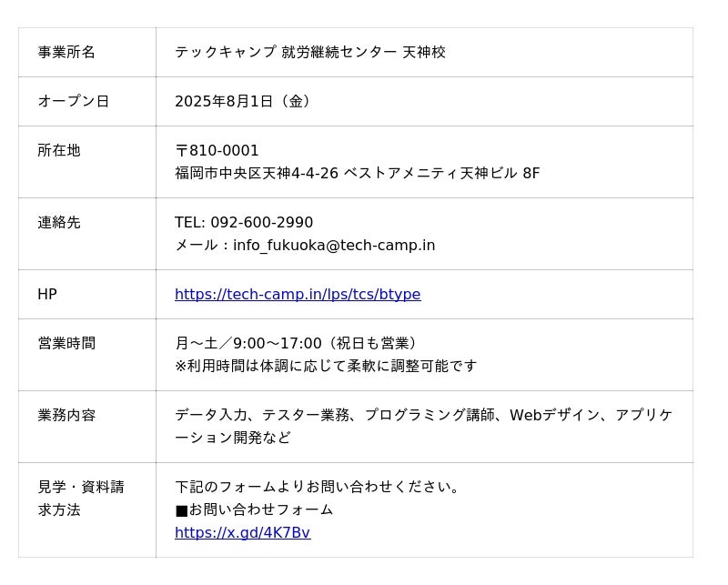Click the 所在地 label cell

point(87,162)
